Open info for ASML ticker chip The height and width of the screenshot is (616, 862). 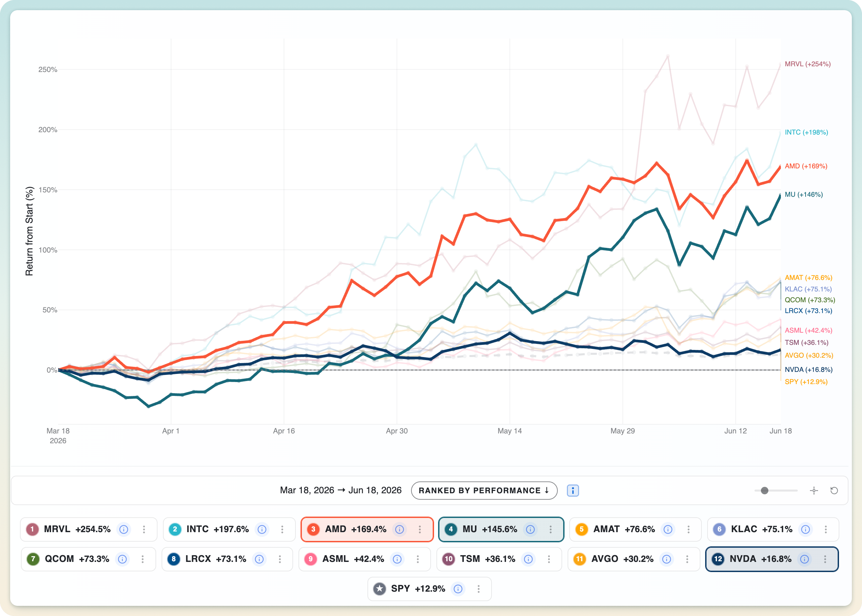(x=397, y=559)
